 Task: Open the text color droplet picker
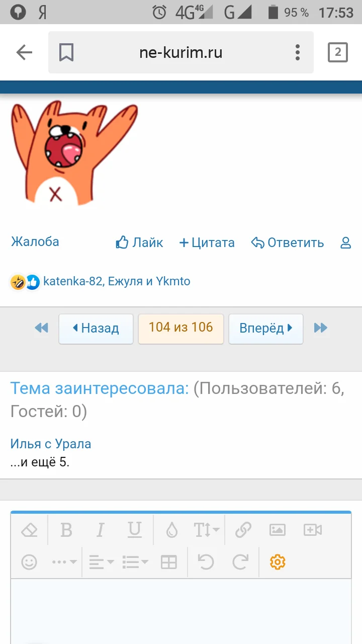pyautogui.click(x=172, y=530)
